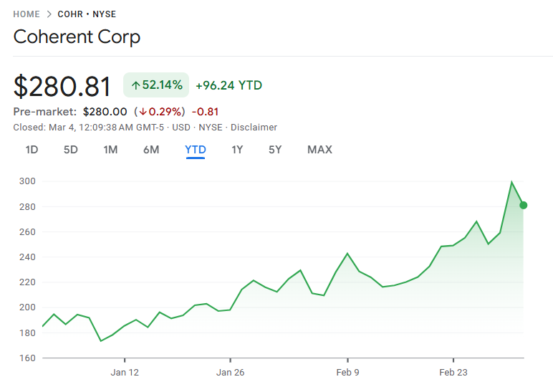
Task: Select the 5D chart range
Action: click(x=71, y=150)
